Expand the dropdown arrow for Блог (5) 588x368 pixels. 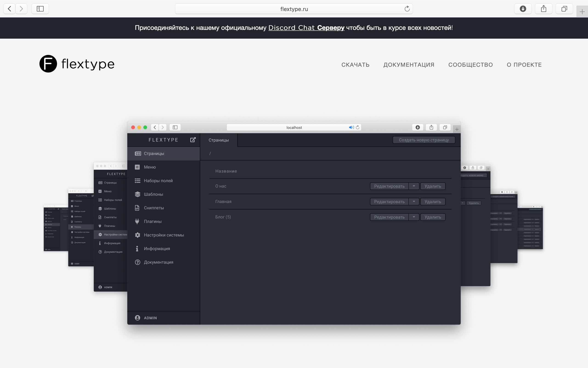(x=414, y=217)
